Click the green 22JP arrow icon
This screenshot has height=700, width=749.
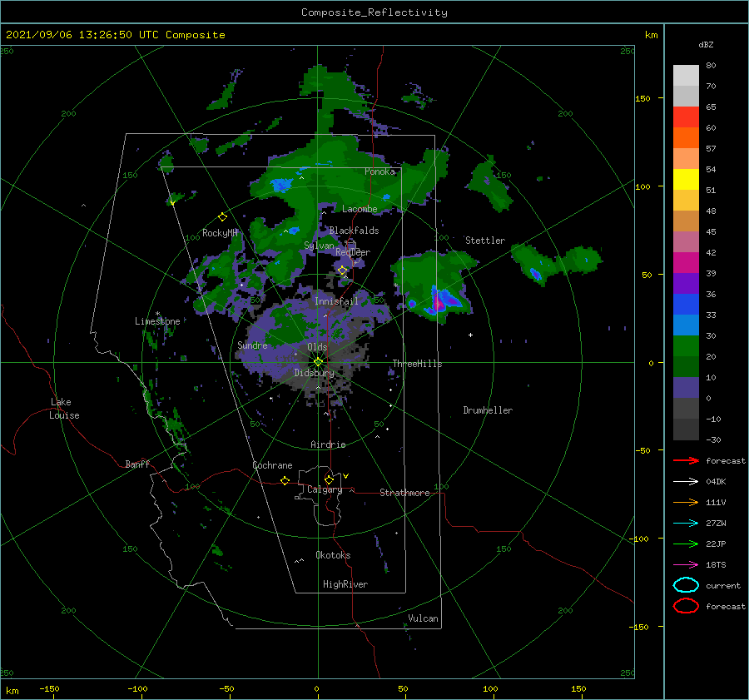[x=686, y=544]
